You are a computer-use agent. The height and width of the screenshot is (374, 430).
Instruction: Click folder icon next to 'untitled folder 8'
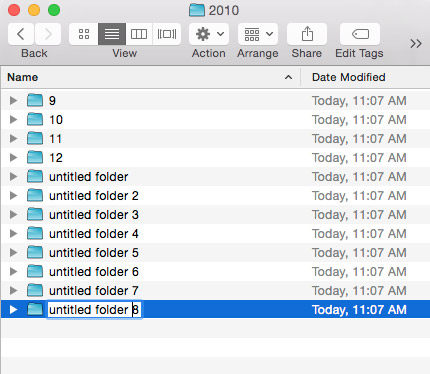point(35,309)
